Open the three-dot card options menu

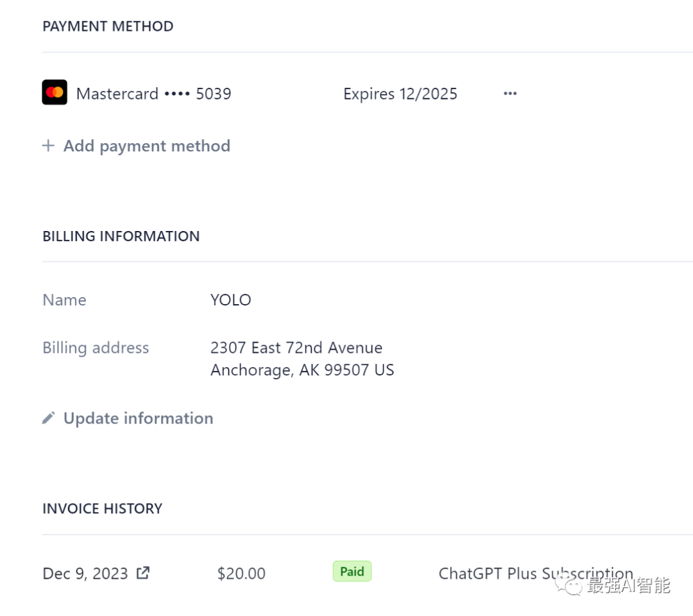(x=510, y=94)
